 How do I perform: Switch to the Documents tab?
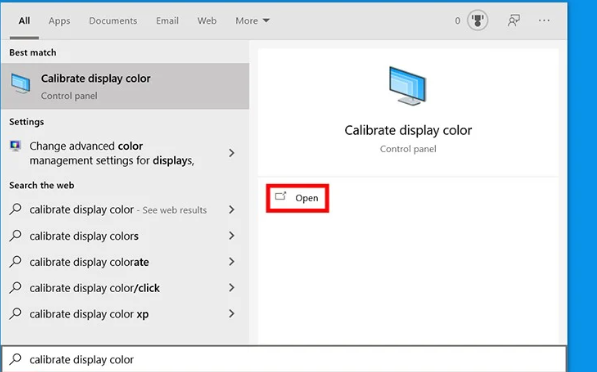[113, 21]
